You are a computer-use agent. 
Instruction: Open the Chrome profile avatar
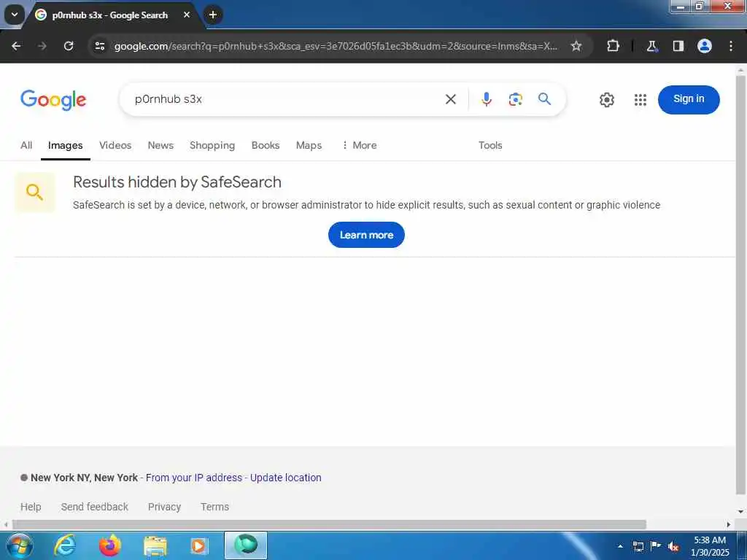click(x=705, y=46)
